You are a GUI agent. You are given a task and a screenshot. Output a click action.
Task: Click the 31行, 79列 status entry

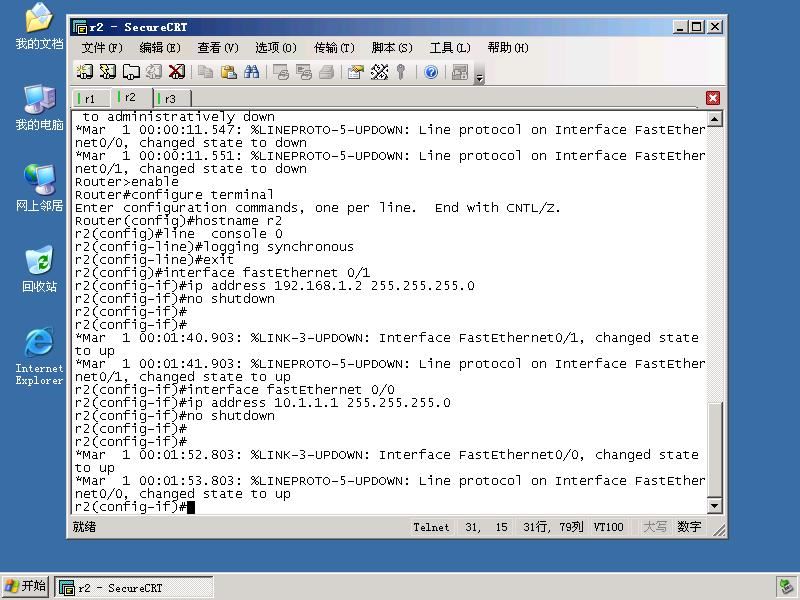[x=553, y=527]
